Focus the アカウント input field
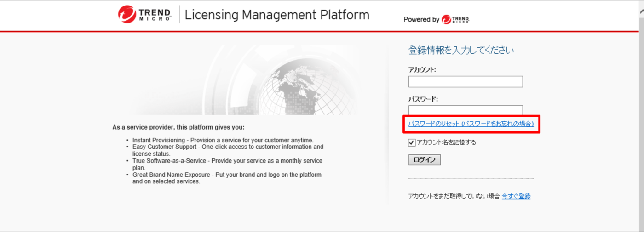Viewport: 644px width, 232px height. (x=466, y=82)
